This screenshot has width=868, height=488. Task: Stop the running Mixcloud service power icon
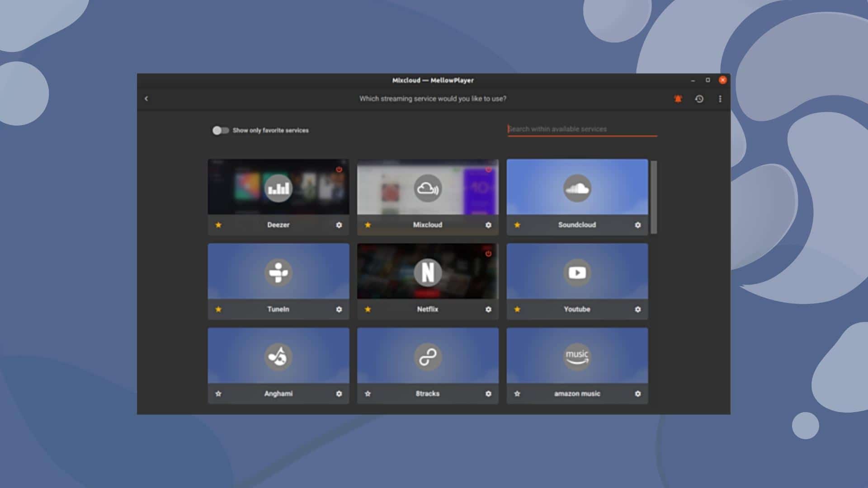(488, 169)
